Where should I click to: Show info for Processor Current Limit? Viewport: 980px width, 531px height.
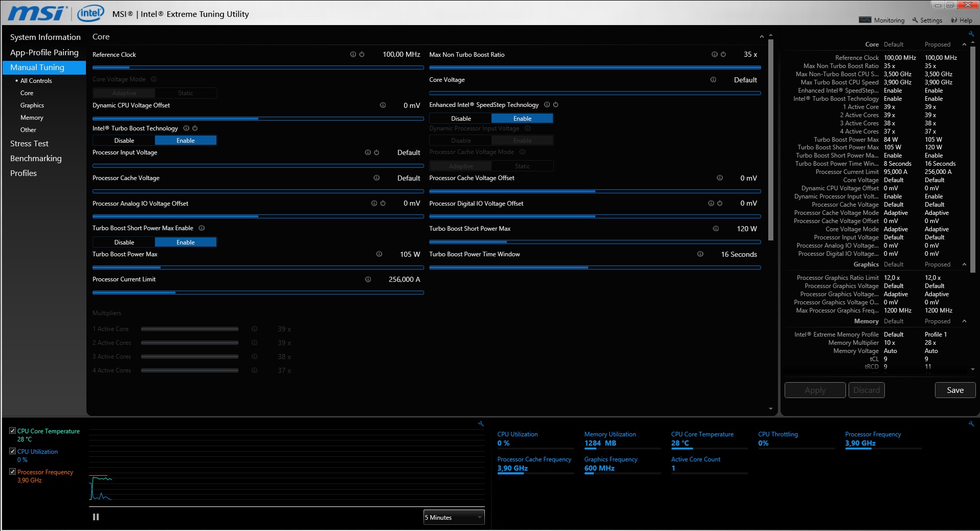[x=368, y=279]
